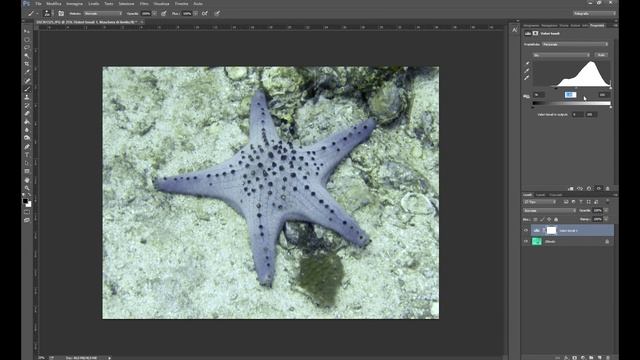Open the File menu

38,4
